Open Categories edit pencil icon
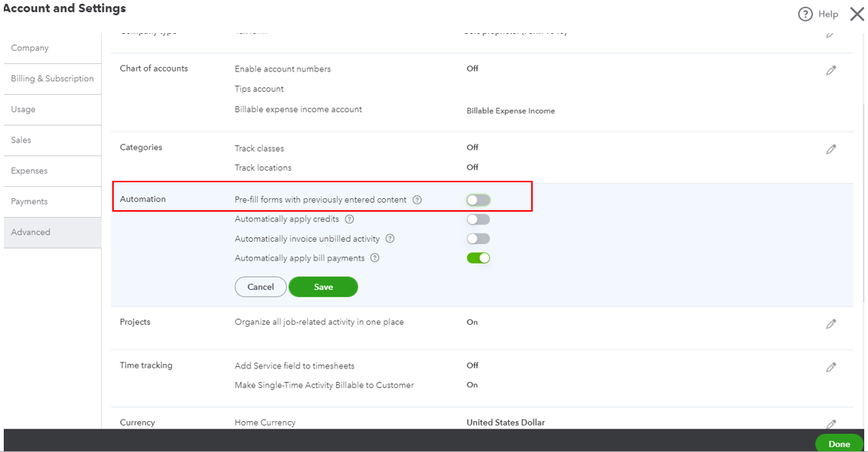Screen dimensions: 868x452 [x=831, y=149]
